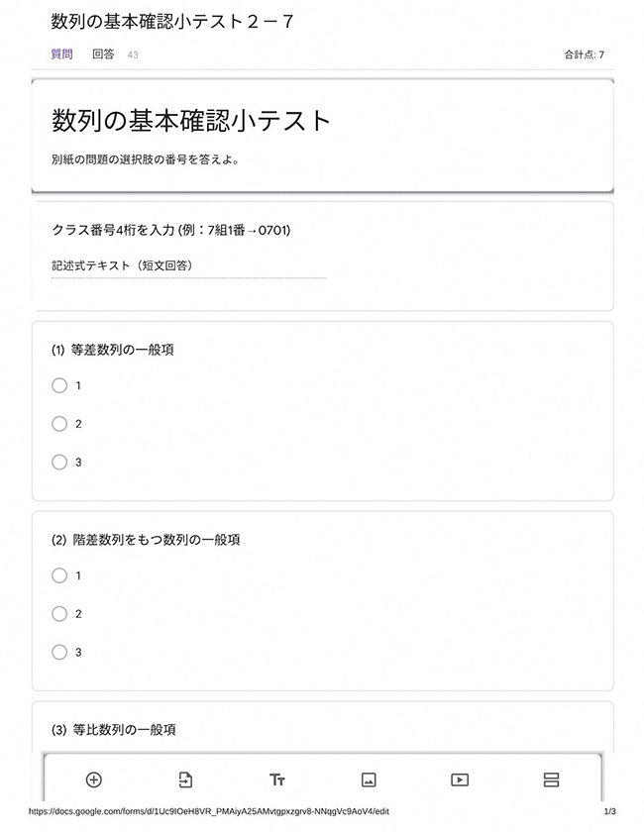Click the form heading 数列の基本確認小テスト
Image resolution: width=644 pixels, height=832 pixels.
click(x=191, y=121)
